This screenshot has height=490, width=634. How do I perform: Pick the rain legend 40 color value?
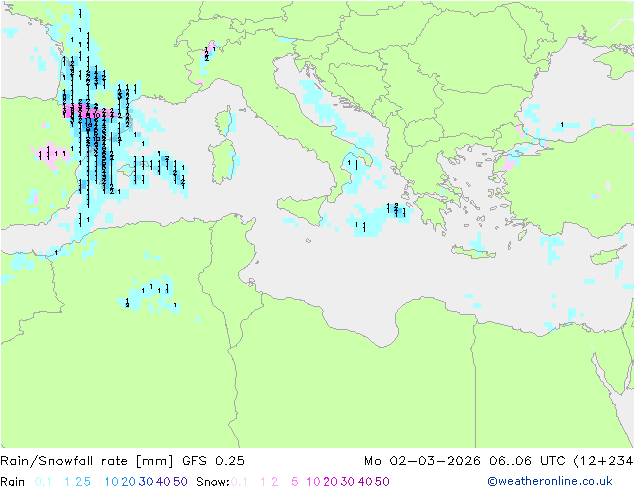click(x=163, y=482)
